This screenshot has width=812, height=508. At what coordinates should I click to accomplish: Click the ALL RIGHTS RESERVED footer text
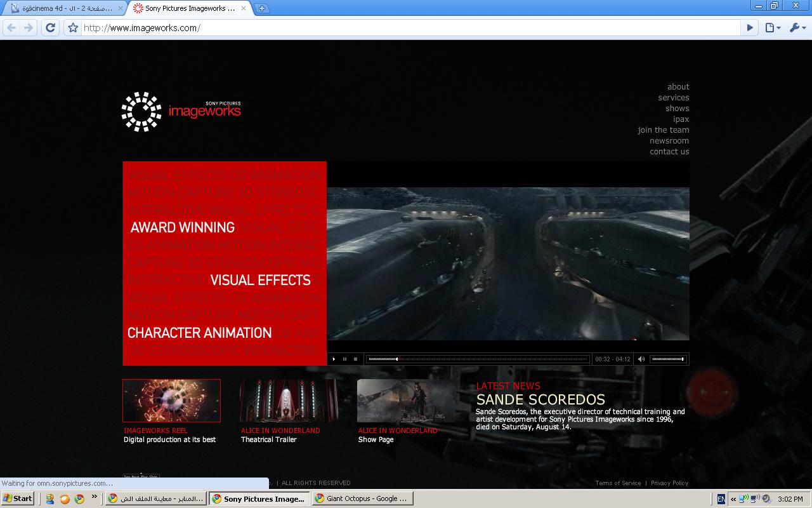[316, 483]
